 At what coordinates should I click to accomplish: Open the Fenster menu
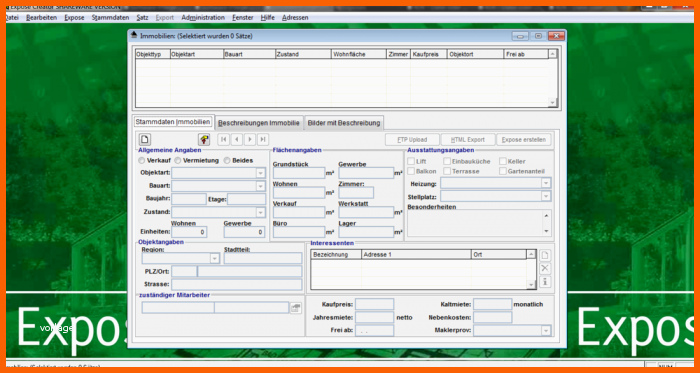(x=243, y=18)
